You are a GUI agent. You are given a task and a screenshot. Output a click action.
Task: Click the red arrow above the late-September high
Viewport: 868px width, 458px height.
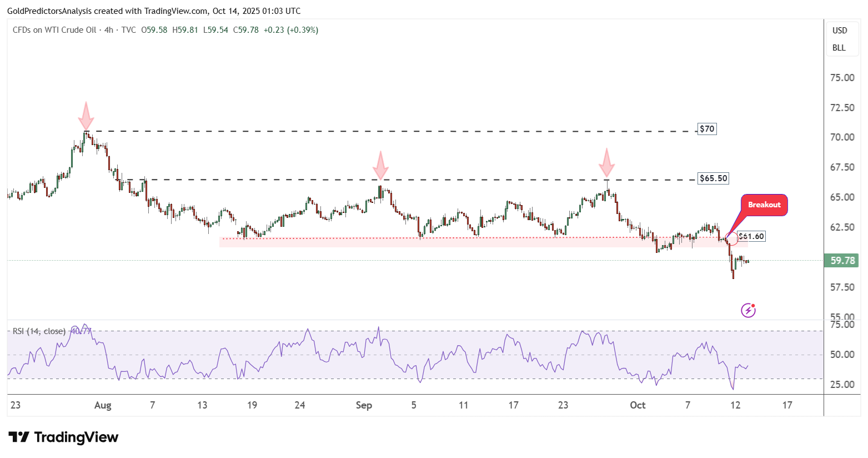pos(606,162)
